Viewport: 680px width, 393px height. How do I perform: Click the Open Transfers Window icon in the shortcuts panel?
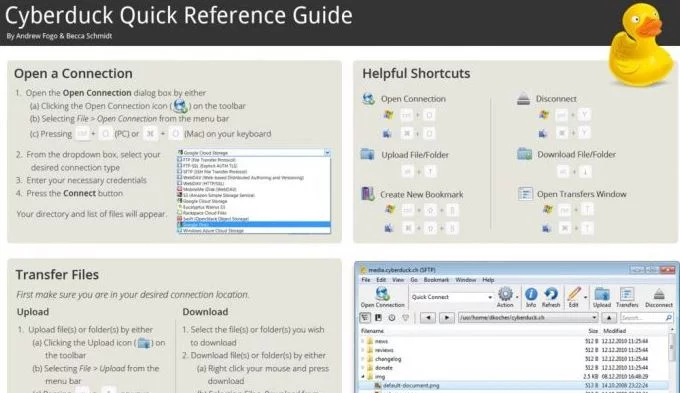click(x=525, y=193)
